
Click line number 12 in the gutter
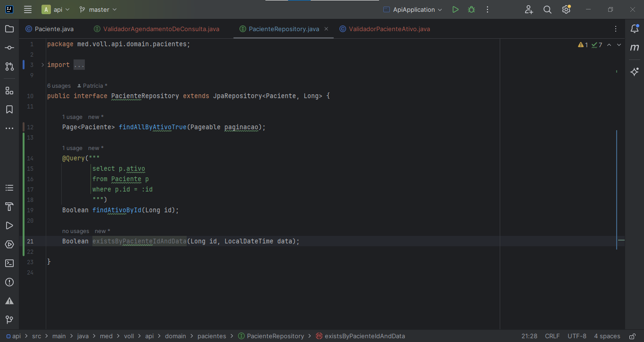point(31,127)
